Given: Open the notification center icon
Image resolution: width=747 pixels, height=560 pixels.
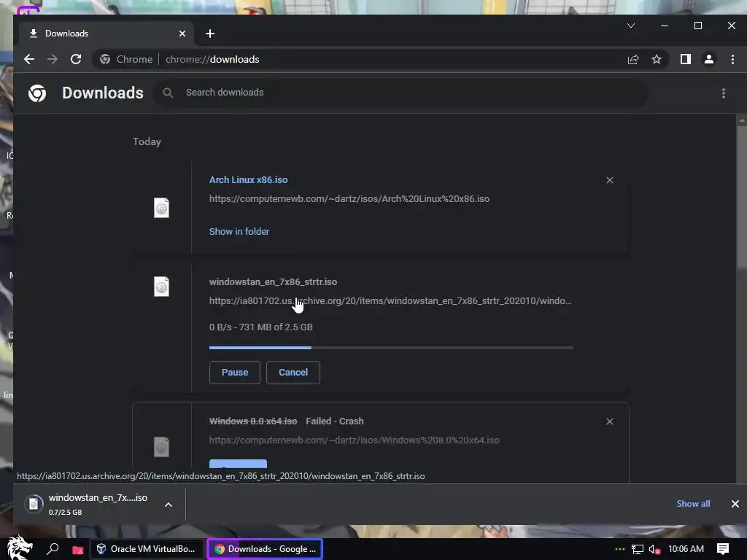Looking at the screenshot, I should coord(723,549).
